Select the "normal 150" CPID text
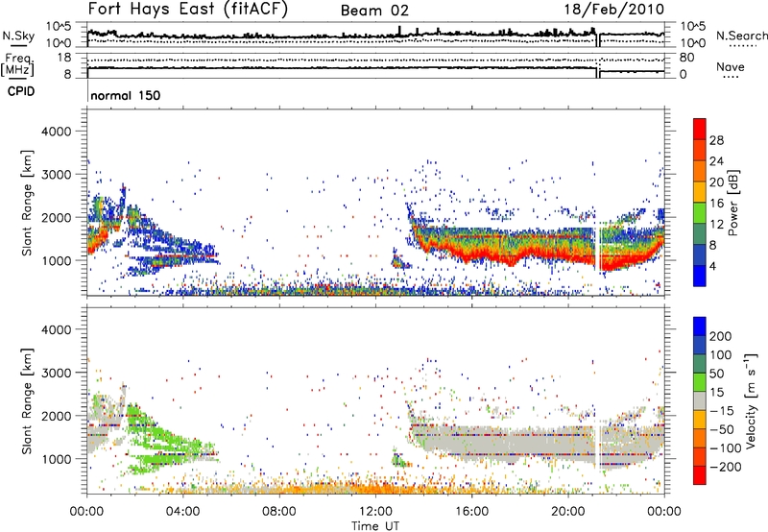 (126, 95)
